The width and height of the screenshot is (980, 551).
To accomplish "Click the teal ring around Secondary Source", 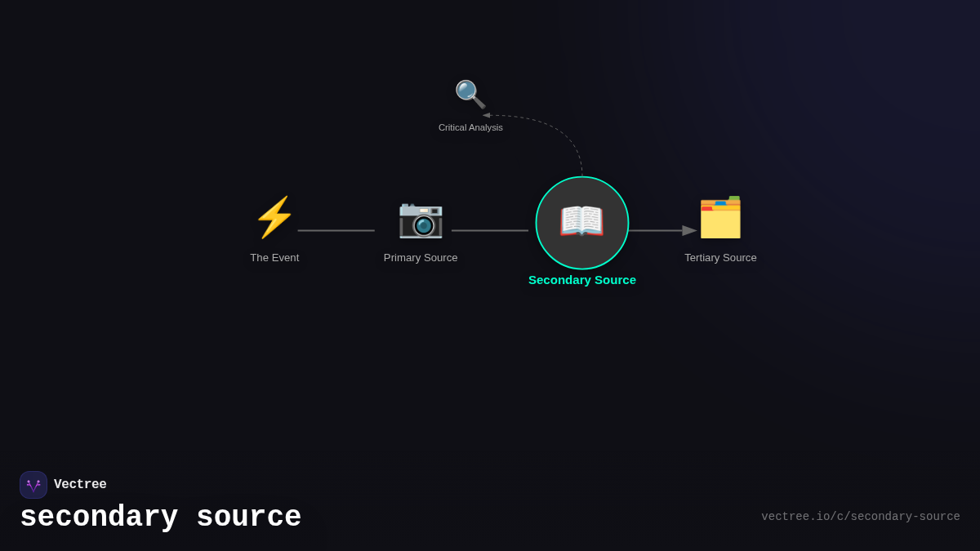I will tap(582, 177).
